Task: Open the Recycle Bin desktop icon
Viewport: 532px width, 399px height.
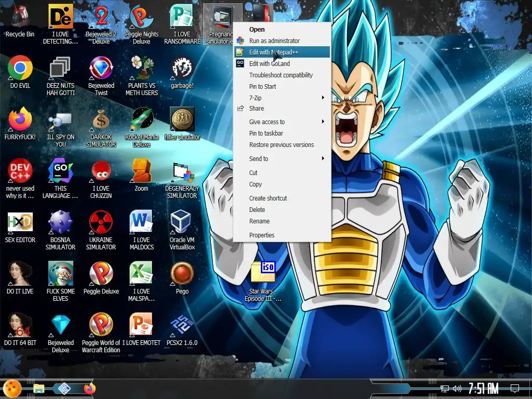Action: coord(20,20)
